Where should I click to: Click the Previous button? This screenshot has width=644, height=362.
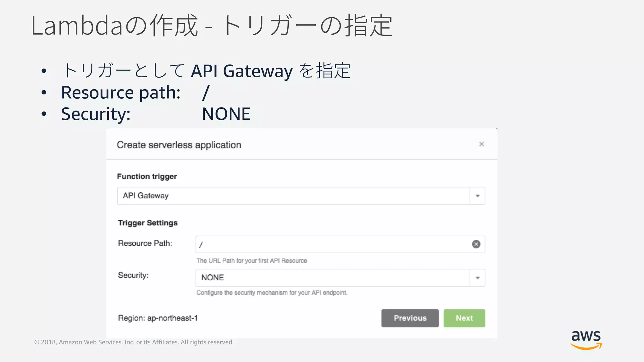pos(410,318)
